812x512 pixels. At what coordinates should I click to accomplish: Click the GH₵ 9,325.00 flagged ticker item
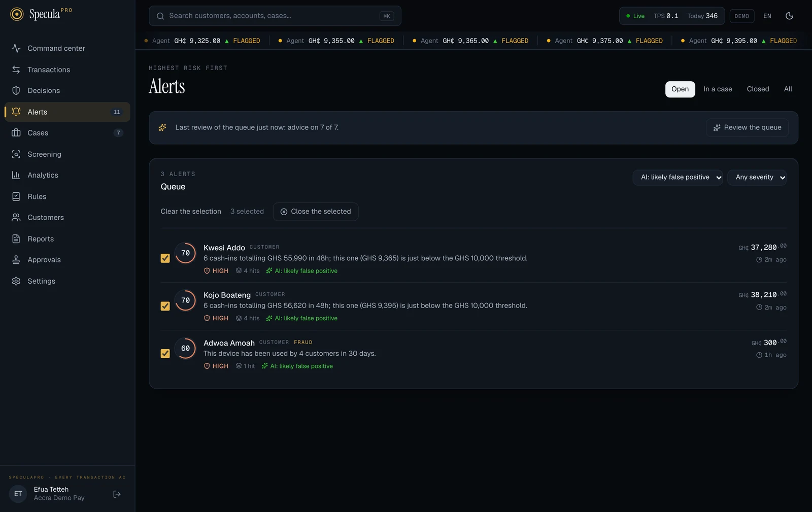pyautogui.click(x=202, y=41)
